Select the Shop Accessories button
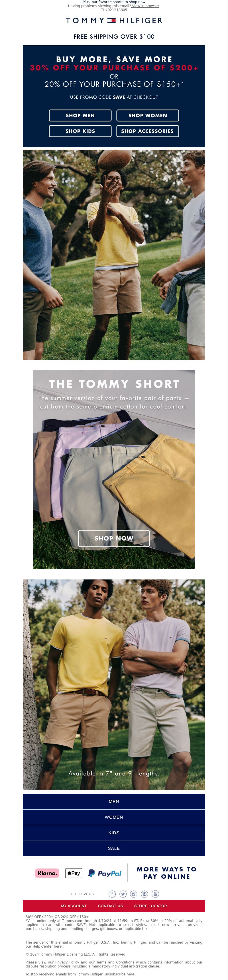The width and height of the screenshot is (228, 980). click(148, 131)
